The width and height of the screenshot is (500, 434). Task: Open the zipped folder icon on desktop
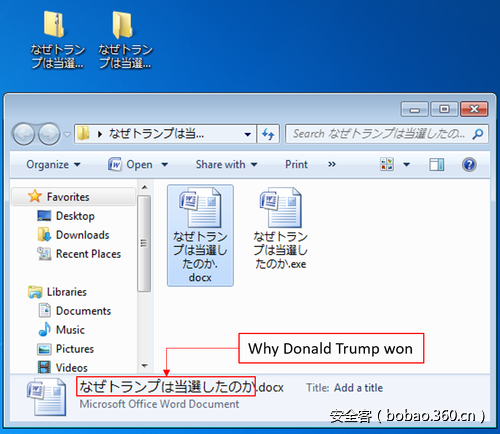click(54, 24)
